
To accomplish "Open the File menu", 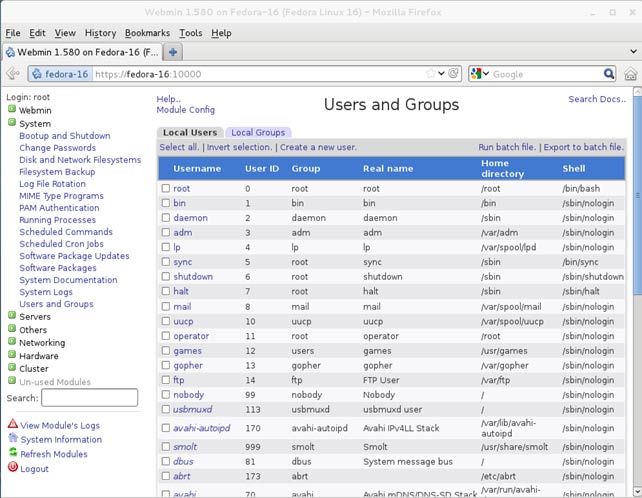I will 13,33.
